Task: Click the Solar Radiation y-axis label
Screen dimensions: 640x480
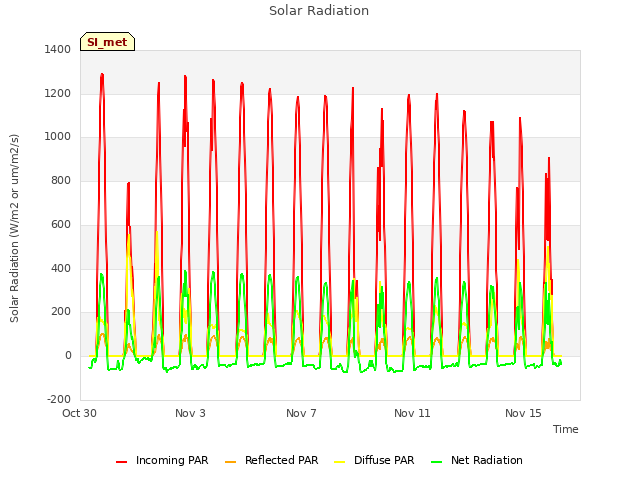Action: tap(14, 228)
